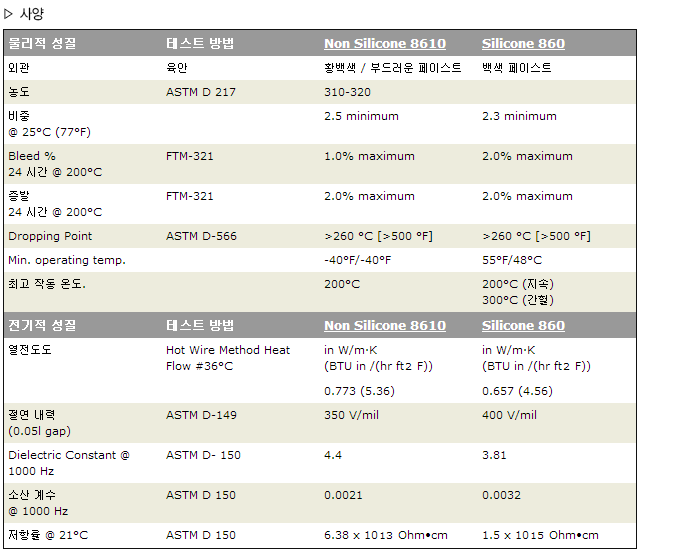Screen dimensions: 700x557
Task: Click ASTM D 217 test method cell
Action: click(x=200, y=92)
